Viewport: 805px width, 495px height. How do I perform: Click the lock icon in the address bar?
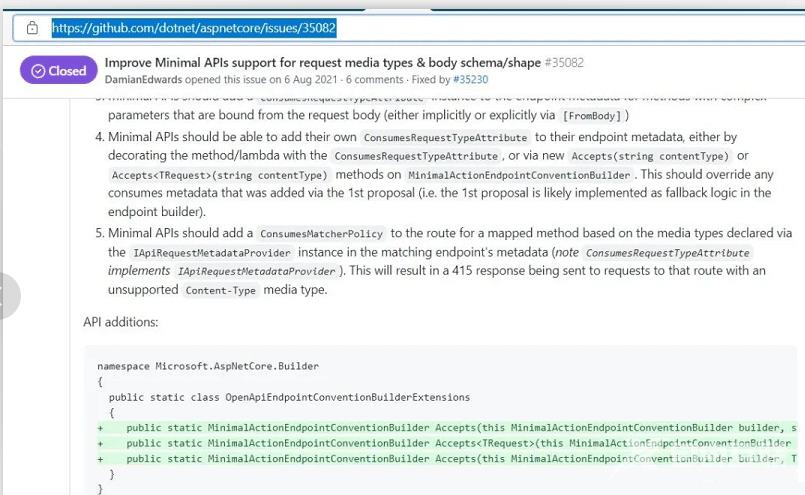pos(32,28)
